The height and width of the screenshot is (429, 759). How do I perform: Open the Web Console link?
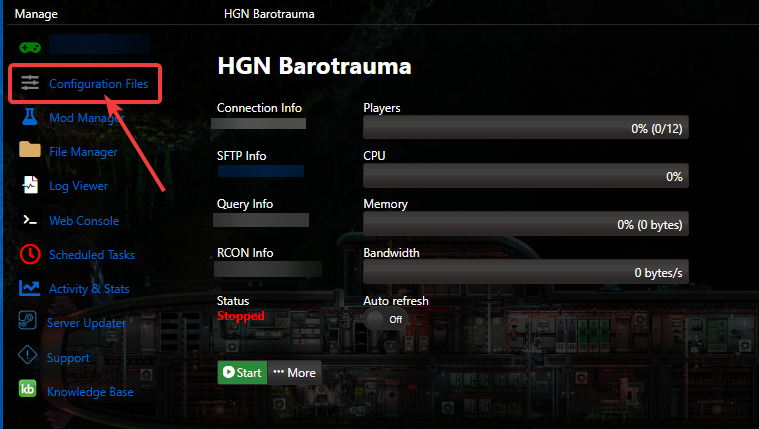click(x=84, y=221)
